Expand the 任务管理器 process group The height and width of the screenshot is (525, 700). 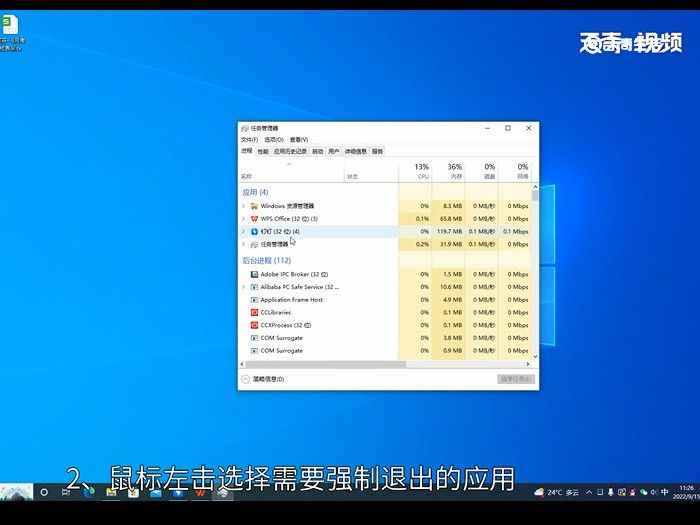pos(244,244)
